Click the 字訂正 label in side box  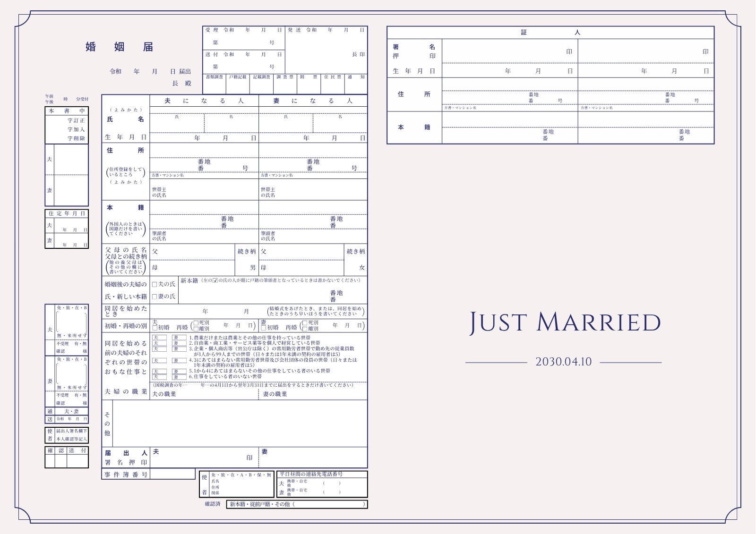tap(76, 120)
